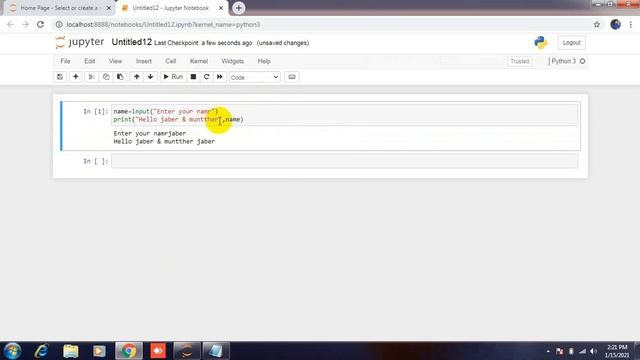
Task: View site information icon
Action: (59, 24)
